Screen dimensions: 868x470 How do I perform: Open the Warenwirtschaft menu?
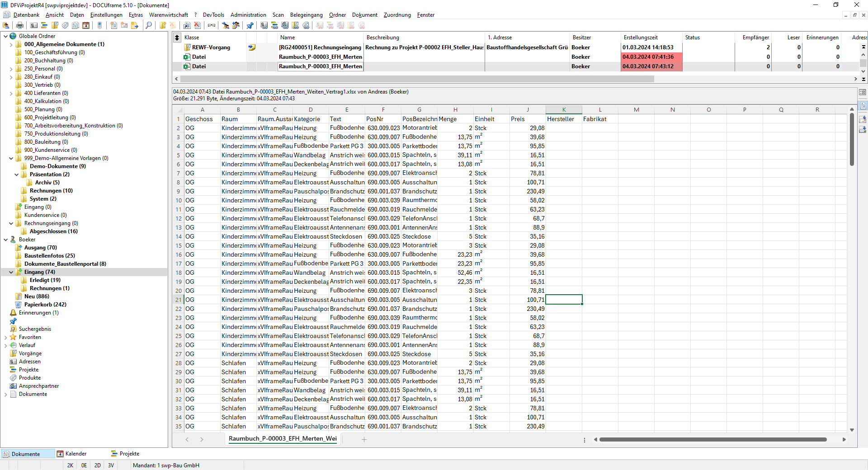point(169,15)
